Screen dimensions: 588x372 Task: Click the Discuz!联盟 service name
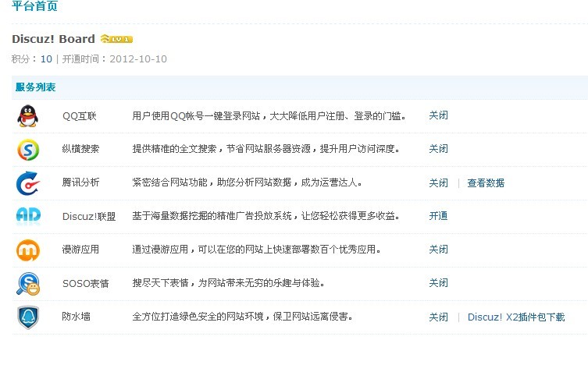pyautogui.click(x=89, y=217)
